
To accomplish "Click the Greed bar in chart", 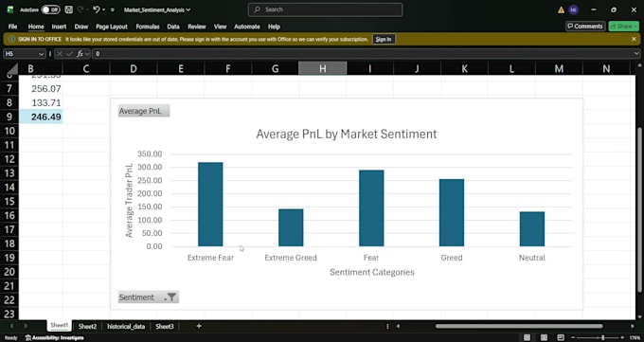I will click(452, 213).
